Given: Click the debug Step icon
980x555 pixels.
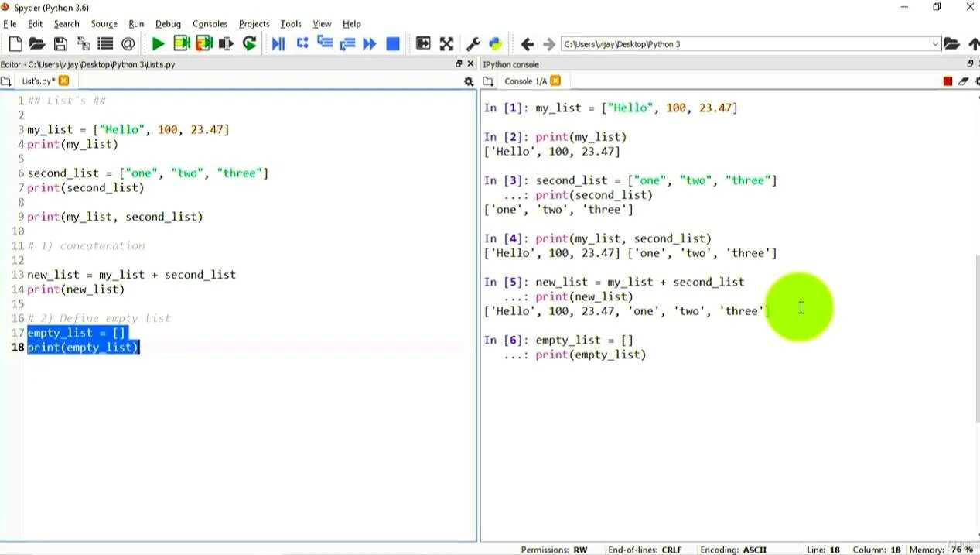Looking at the screenshot, I should (x=302, y=44).
